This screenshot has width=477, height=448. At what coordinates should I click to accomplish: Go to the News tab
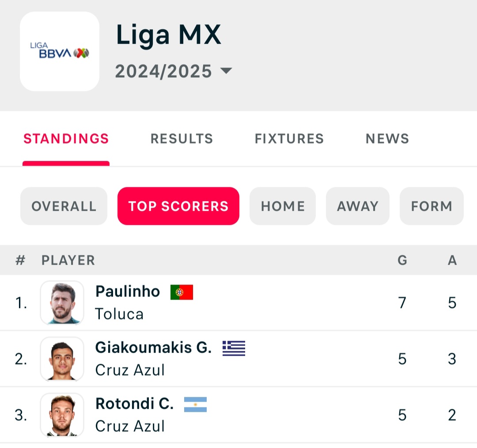point(387,139)
